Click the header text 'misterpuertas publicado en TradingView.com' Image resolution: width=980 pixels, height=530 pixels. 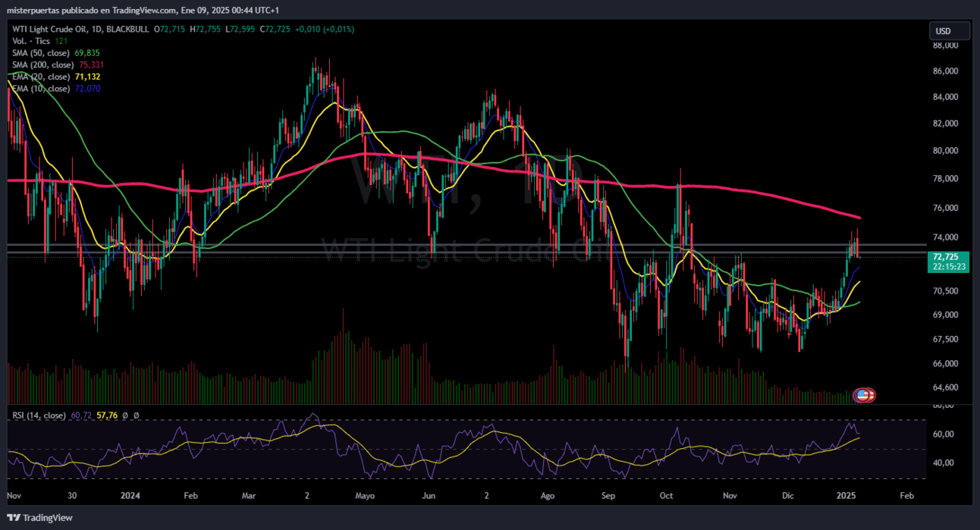pos(92,10)
